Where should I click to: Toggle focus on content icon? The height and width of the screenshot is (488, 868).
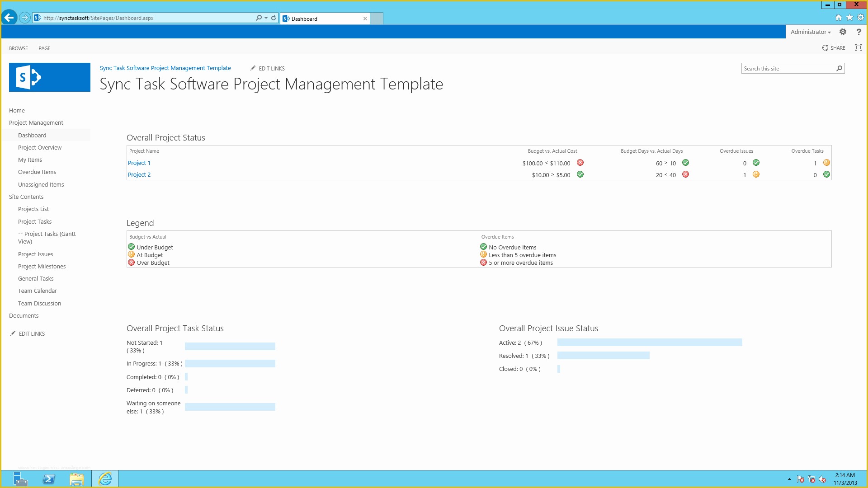coord(858,47)
